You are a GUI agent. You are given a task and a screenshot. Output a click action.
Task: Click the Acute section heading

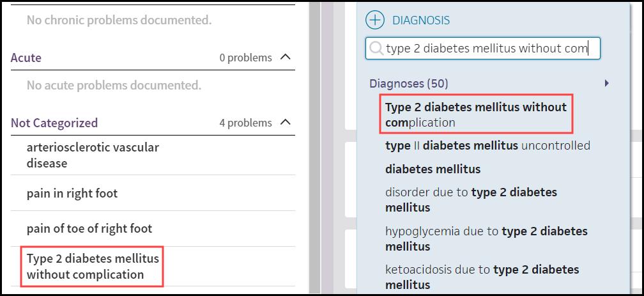point(26,58)
